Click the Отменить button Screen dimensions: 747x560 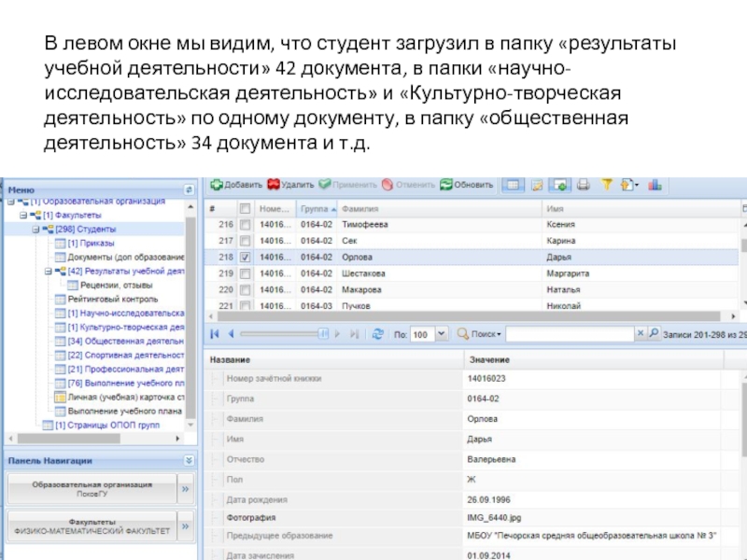[x=409, y=185]
